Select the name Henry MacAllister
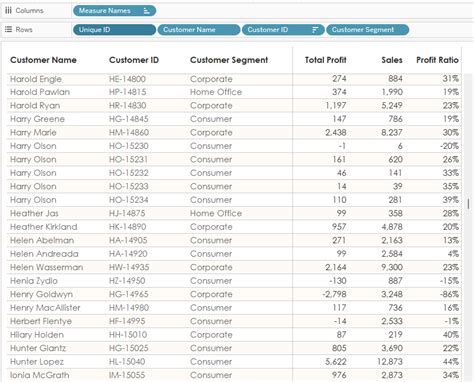The height and width of the screenshot is (382, 474). 45,308
